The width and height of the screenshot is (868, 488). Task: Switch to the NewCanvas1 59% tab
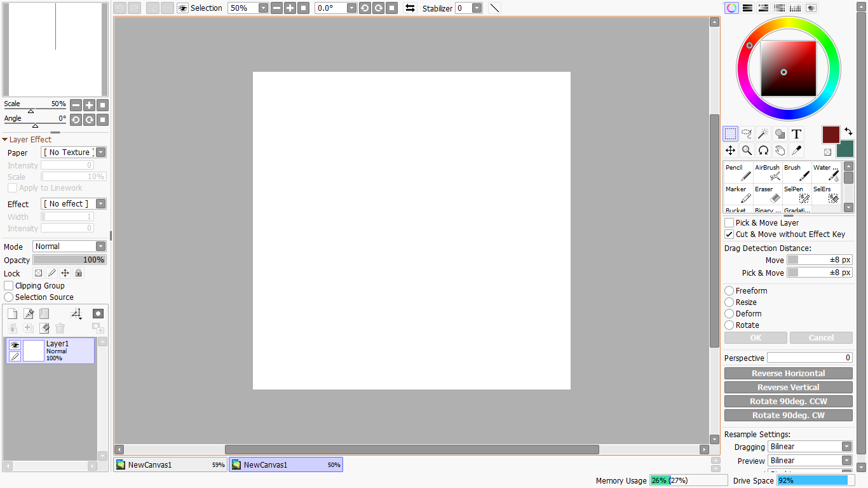click(170, 465)
